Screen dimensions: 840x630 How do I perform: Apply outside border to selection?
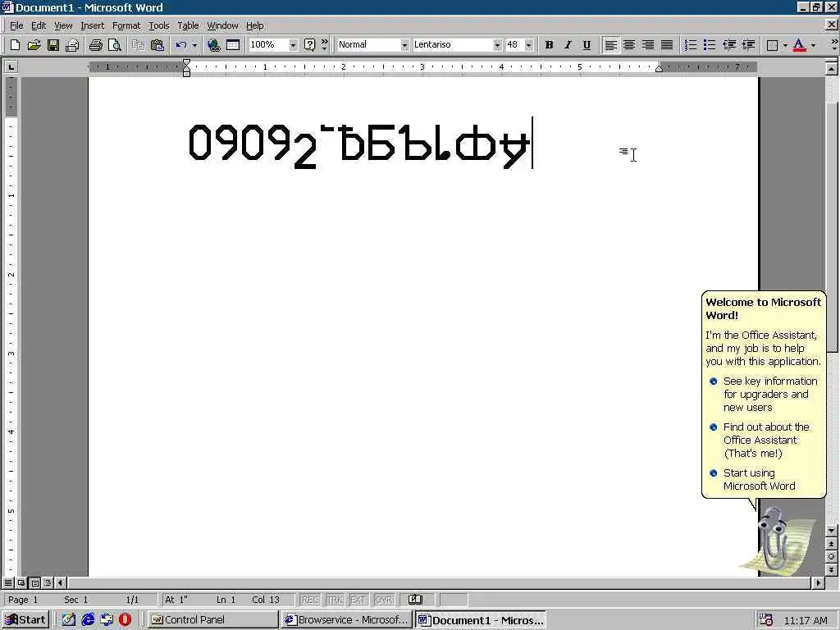pyautogui.click(x=772, y=45)
